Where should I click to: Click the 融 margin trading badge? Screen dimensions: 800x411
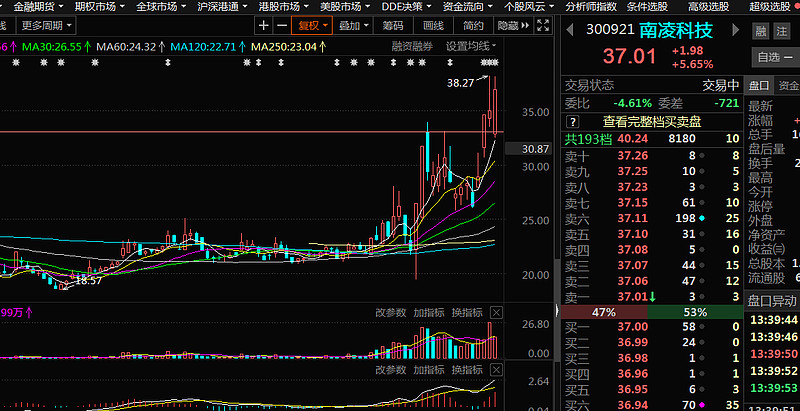[761, 31]
